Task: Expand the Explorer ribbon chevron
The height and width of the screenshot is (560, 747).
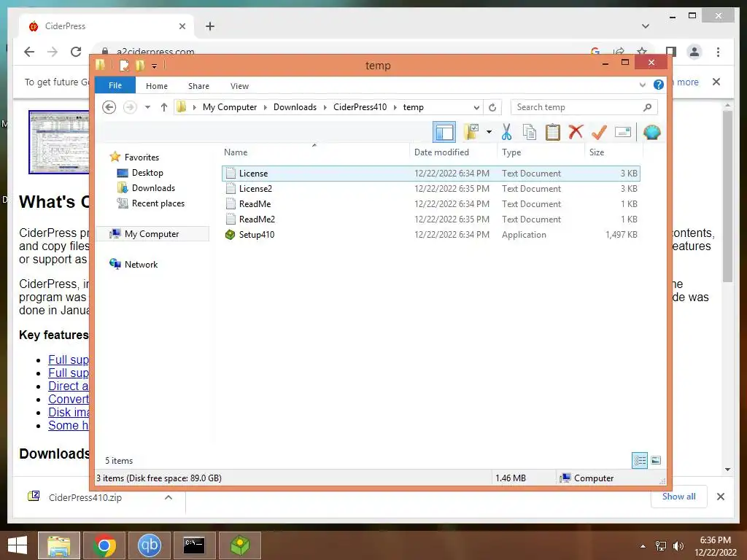Action: [x=642, y=85]
